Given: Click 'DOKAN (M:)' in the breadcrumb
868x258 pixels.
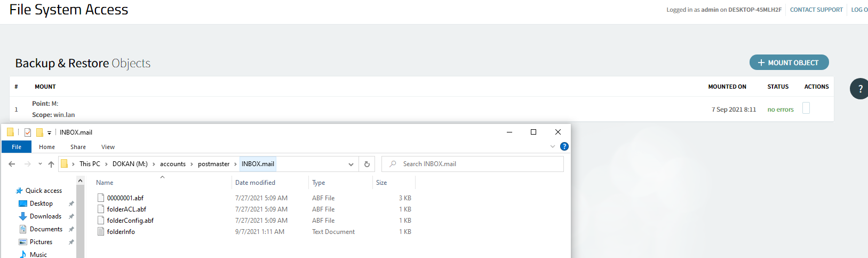Looking at the screenshot, I should click(x=130, y=164).
